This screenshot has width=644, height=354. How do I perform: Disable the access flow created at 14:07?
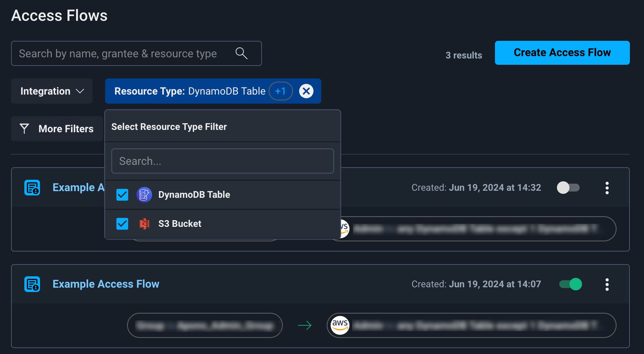click(x=570, y=284)
